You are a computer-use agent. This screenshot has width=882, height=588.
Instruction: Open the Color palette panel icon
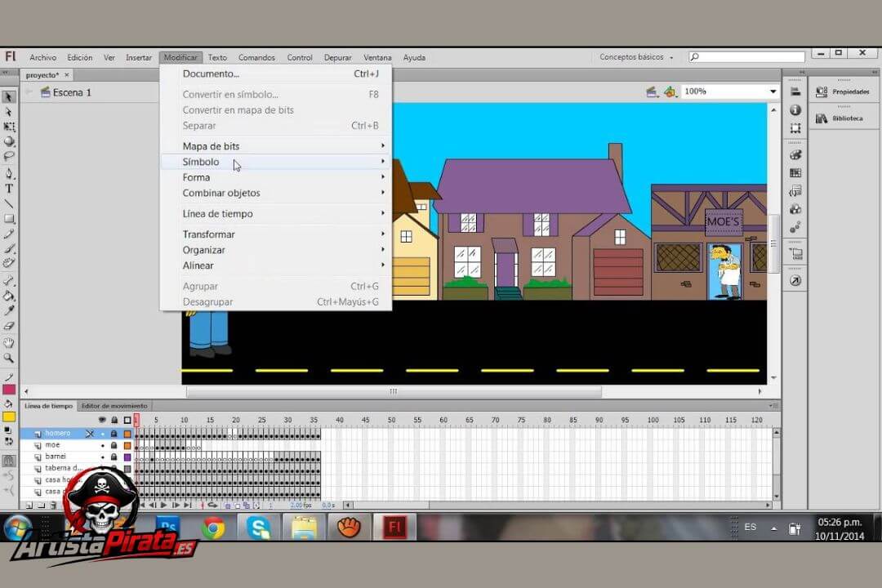coord(795,154)
